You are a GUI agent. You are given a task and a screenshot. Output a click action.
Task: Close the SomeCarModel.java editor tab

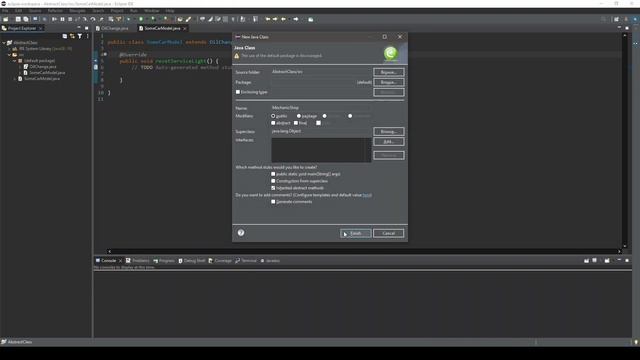185,29
